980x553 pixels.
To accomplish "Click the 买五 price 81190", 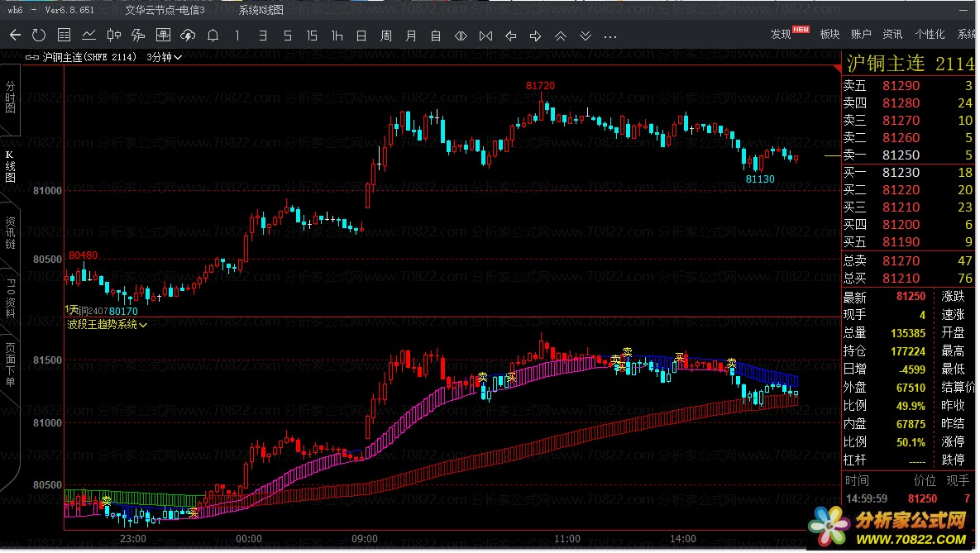I will 901,242.
